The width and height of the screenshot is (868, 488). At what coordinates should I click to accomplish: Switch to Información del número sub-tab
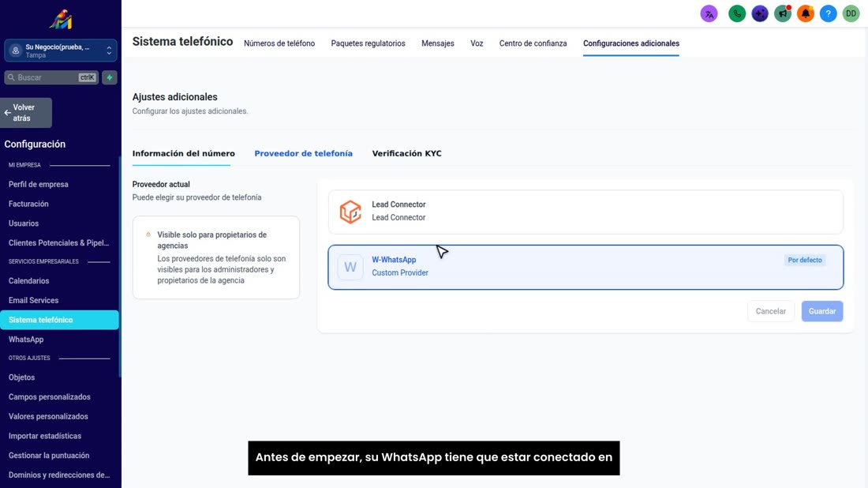coord(183,153)
